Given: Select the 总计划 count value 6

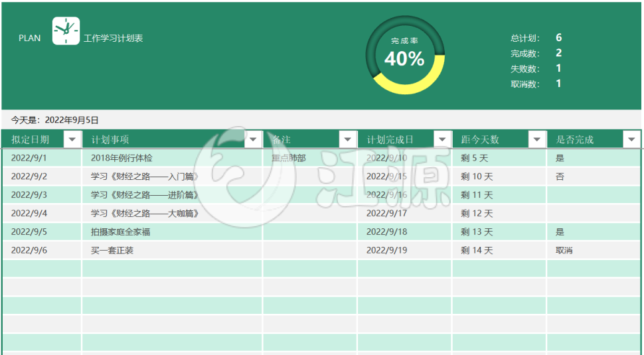Looking at the screenshot, I should coord(559,38).
